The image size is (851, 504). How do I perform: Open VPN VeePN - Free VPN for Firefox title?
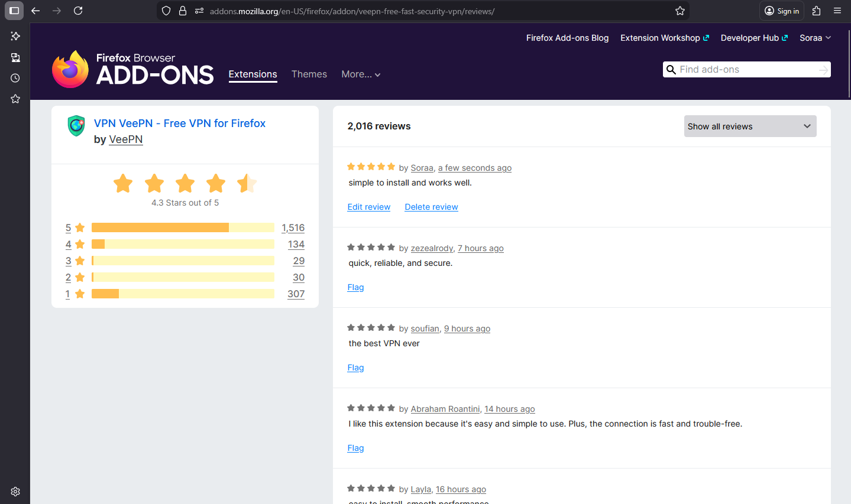click(180, 123)
